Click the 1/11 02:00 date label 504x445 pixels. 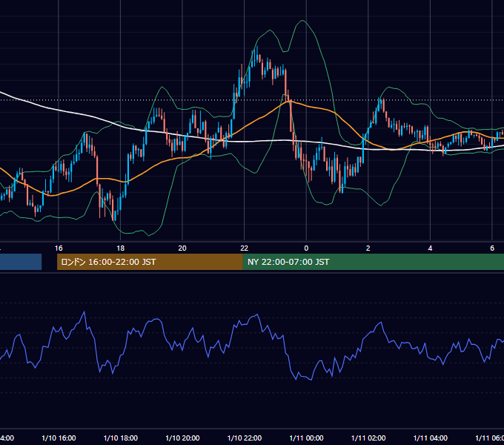tap(368, 438)
